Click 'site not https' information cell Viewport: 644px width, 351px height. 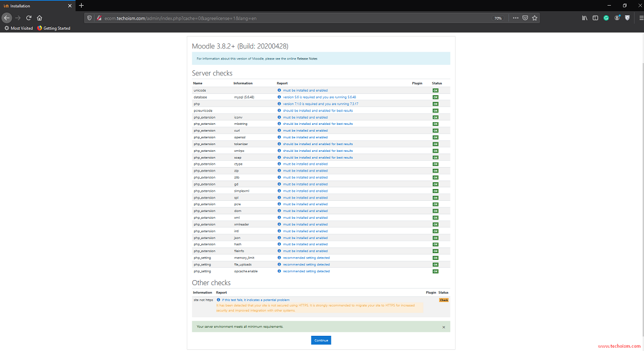pyautogui.click(x=203, y=300)
